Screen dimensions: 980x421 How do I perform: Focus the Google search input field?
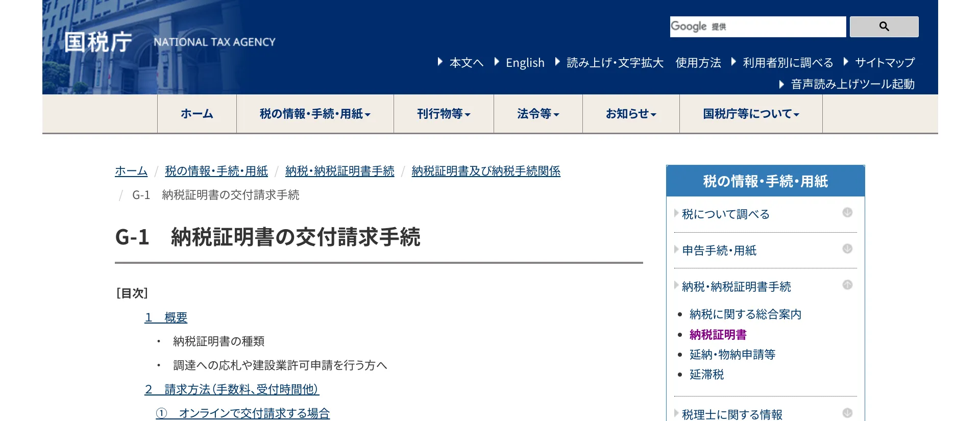pyautogui.click(x=758, y=27)
